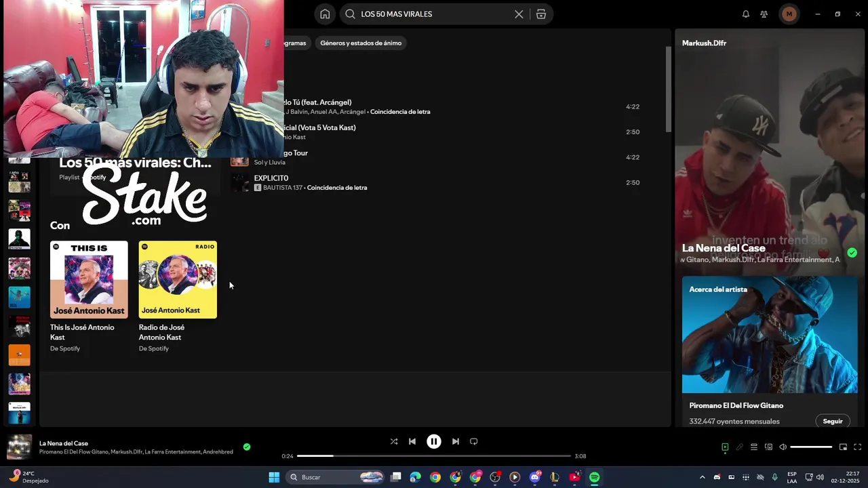The height and width of the screenshot is (488, 868).
Task: Click the green saved checkmark beside song title
Action: click(x=247, y=447)
